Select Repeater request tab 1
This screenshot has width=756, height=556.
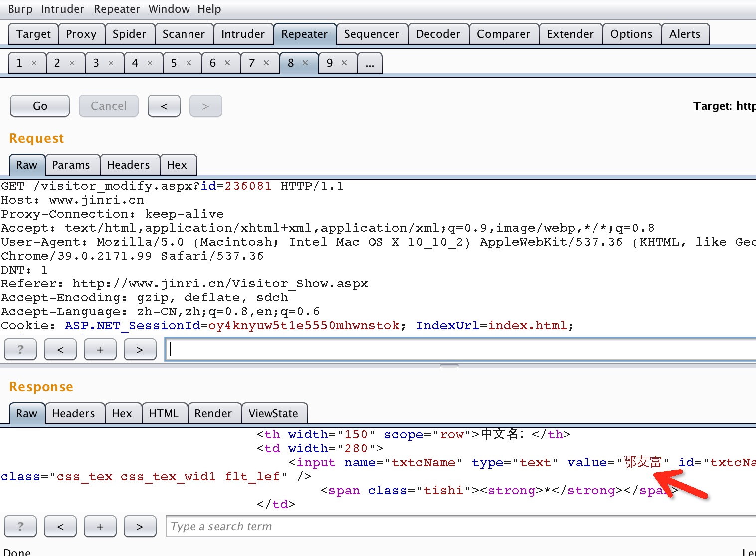20,63
